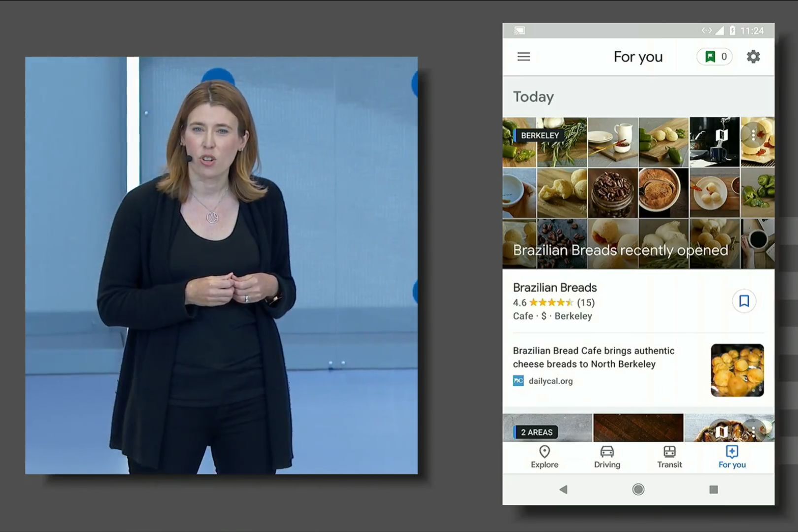This screenshot has width=798, height=532.
Task: Open the three-dot menu on the 2 Areas card
Action: tap(753, 432)
